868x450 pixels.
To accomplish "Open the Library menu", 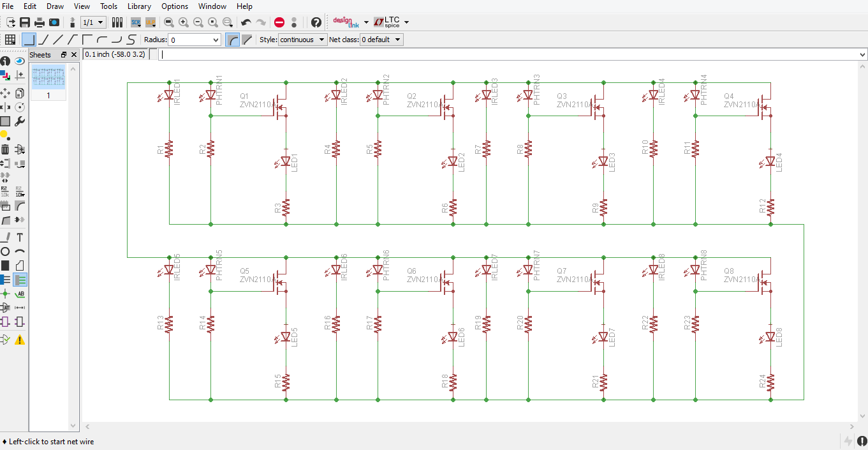I will pos(139,6).
